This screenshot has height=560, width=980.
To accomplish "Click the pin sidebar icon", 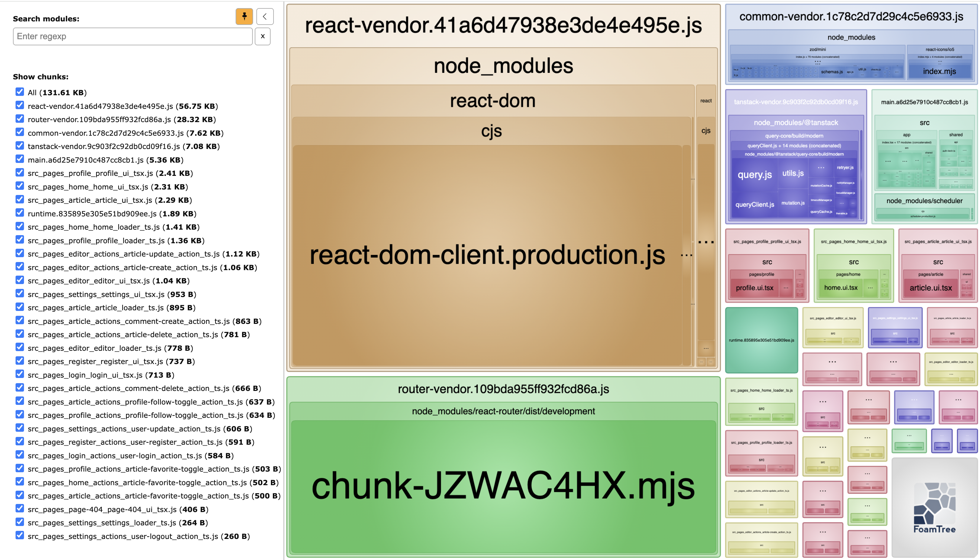I will tap(244, 17).
